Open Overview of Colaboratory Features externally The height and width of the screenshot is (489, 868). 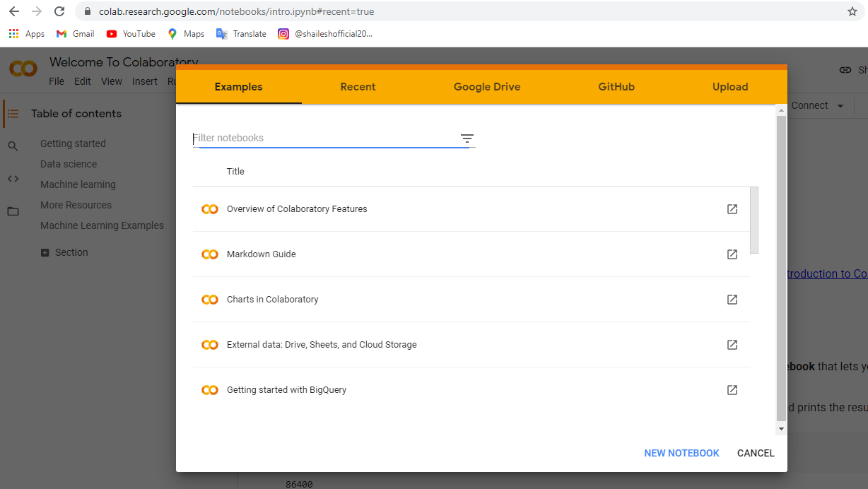point(732,209)
